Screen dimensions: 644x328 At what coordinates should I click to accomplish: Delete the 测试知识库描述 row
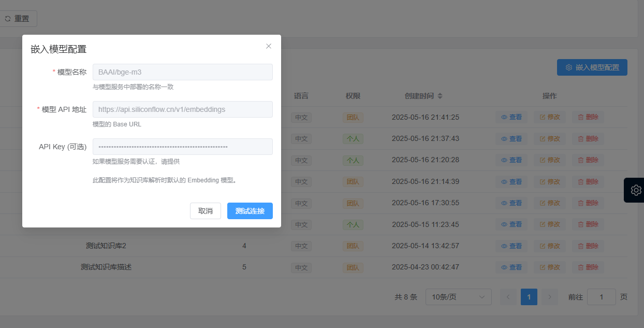[588, 267]
